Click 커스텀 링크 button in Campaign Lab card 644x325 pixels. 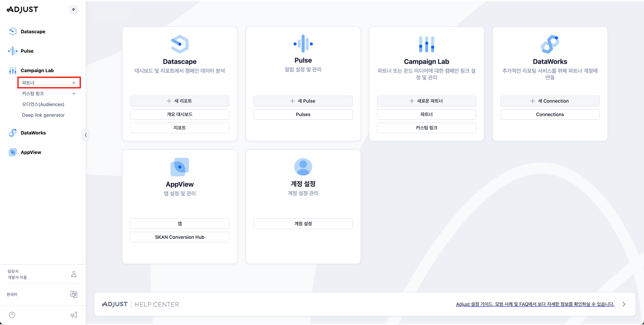click(427, 128)
